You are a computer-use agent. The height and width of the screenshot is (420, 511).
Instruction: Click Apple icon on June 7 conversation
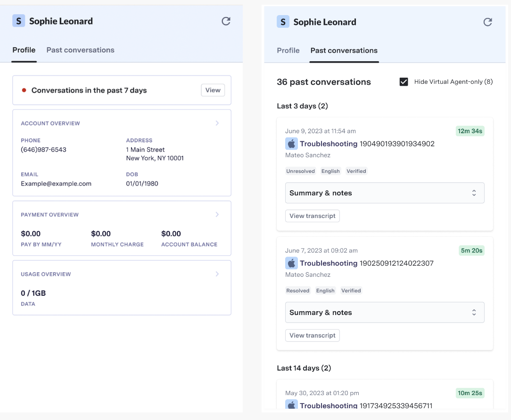[x=291, y=263]
